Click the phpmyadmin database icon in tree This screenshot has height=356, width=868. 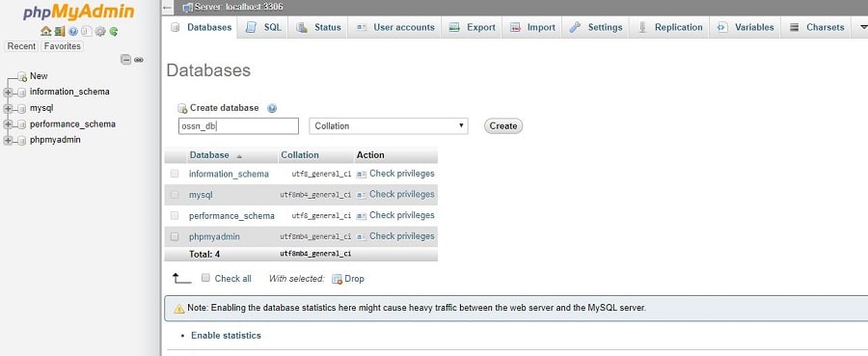click(x=21, y=141)
